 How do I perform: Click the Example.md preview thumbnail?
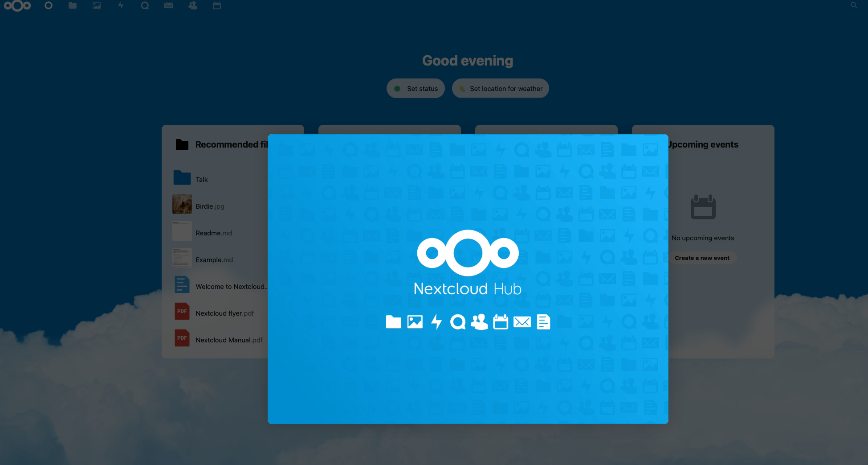tap(182, 258)
